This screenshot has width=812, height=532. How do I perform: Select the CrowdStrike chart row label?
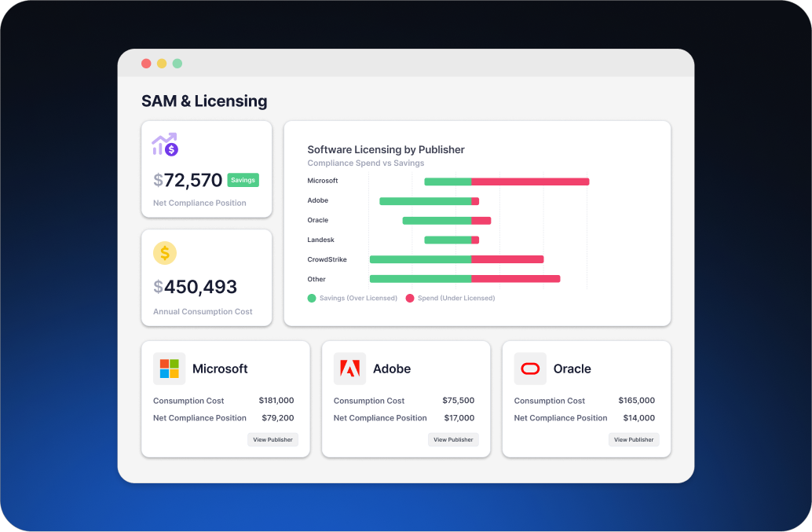327,259
